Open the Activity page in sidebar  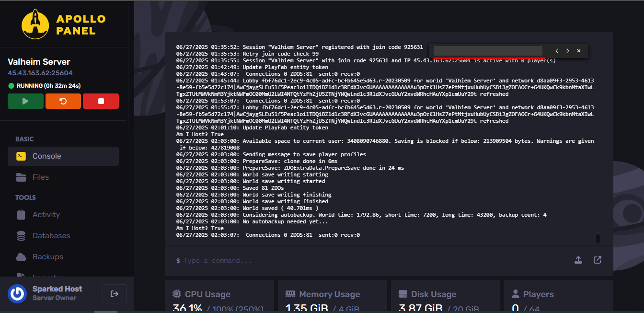point(63,215)
